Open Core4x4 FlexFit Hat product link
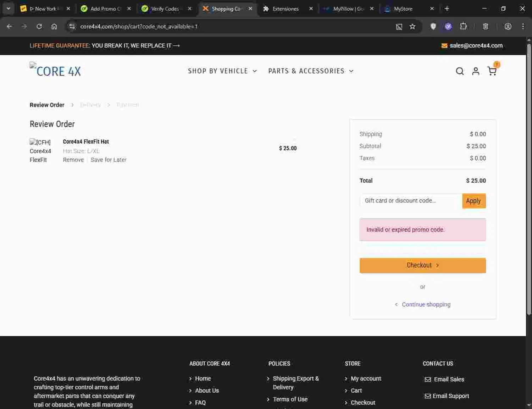Image resolution: width=532 pixels, height=409 pixels. [x=86, y=142]
